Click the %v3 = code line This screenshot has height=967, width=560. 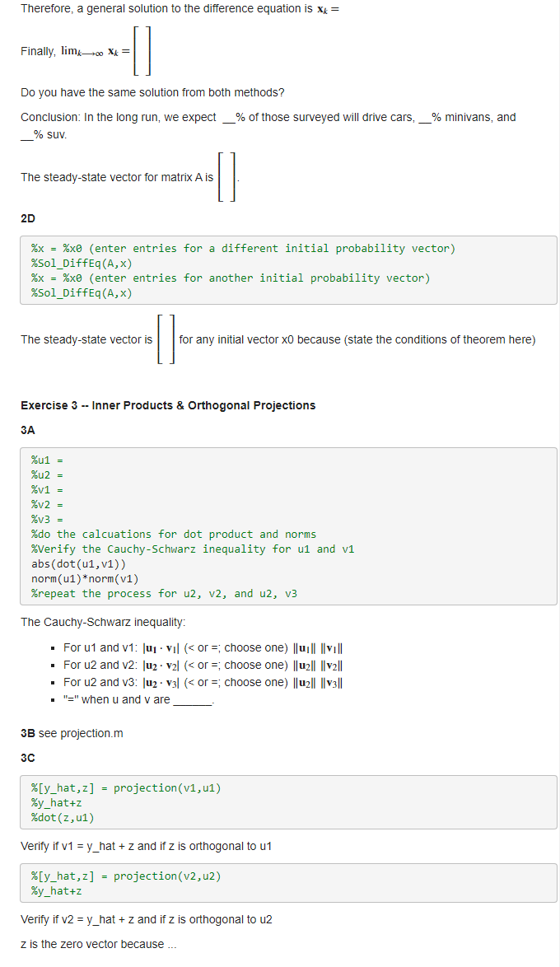[x=48, y=519]
